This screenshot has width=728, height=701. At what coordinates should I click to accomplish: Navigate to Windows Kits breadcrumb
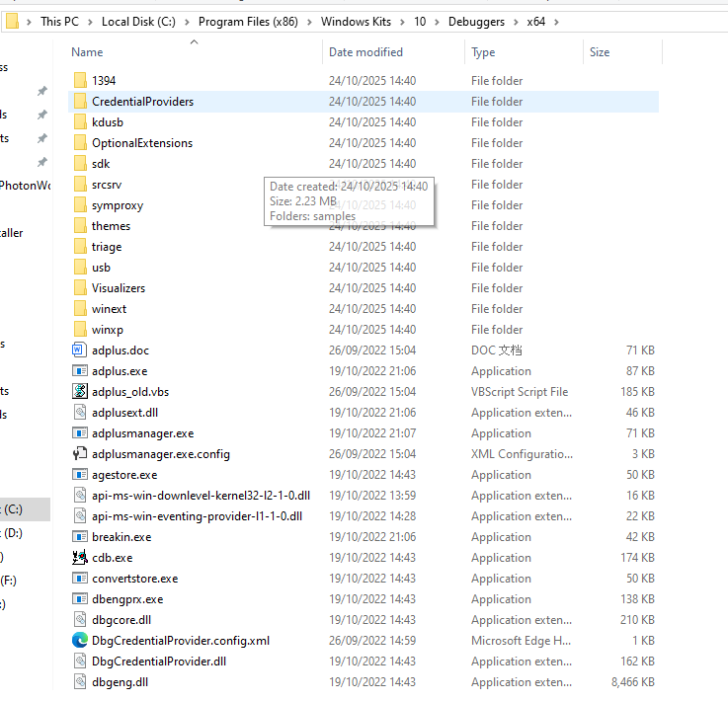[356, 22]
